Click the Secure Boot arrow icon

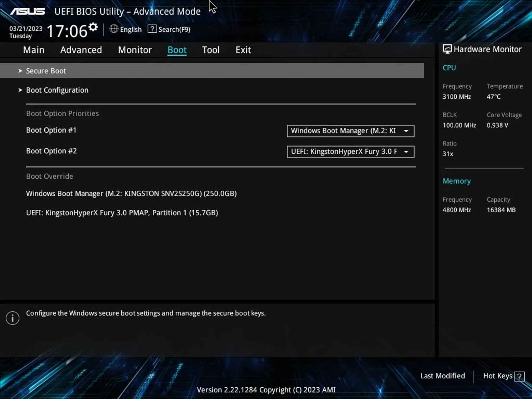coord(20,71)
